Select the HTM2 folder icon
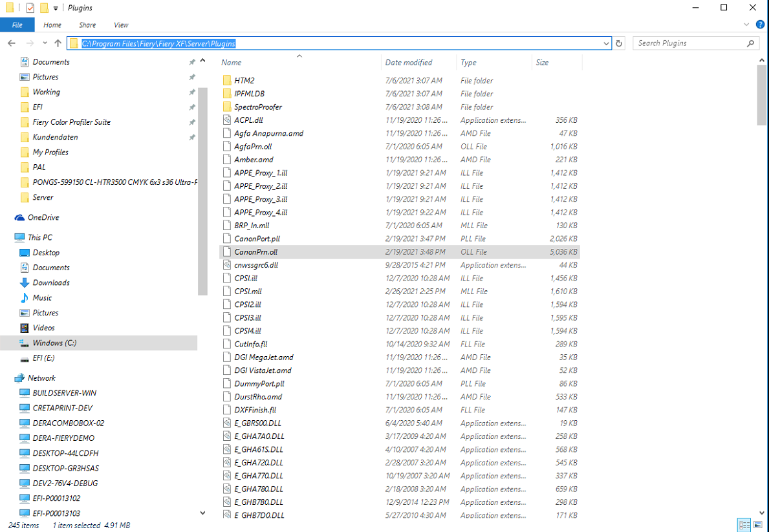769x532 pixels. 226,80
